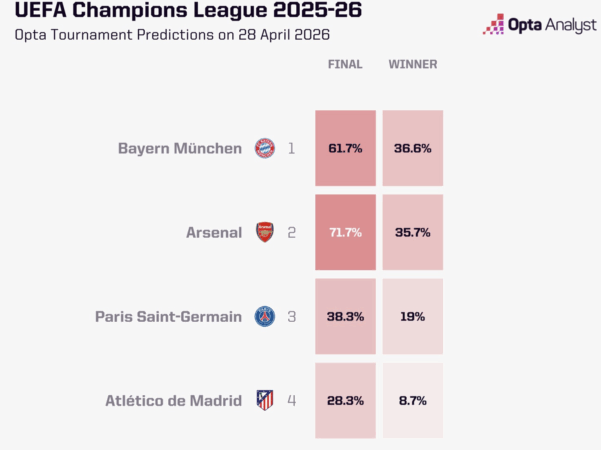Click the Paris Saint-Germain team name
Screen dimensions: 601x450
(x=169, y=316)
